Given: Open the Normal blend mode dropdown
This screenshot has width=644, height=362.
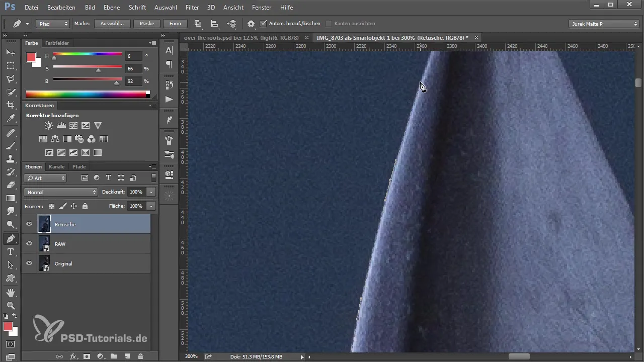Looking at the screenshot, I should pyautogui.click(x=60, y=192).
